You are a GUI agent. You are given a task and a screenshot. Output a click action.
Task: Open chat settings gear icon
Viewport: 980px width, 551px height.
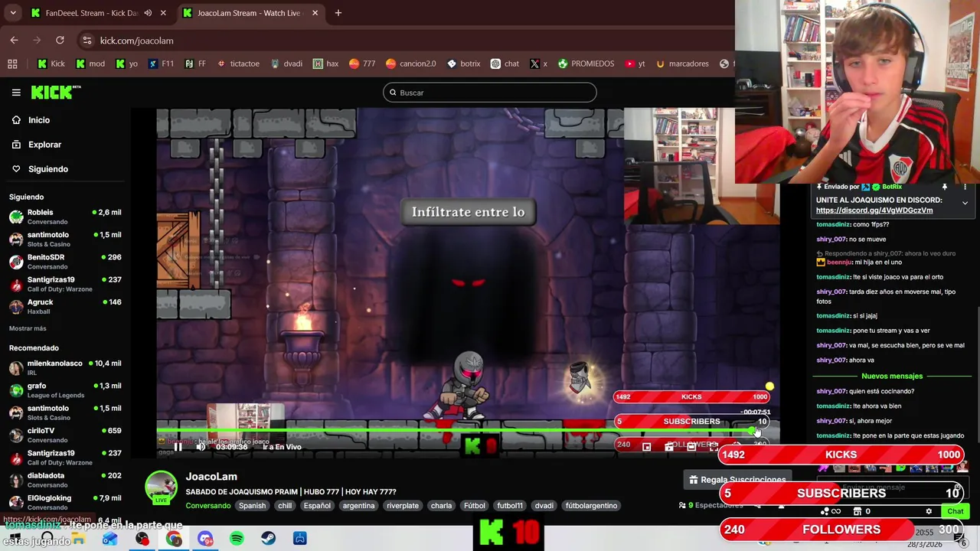pyautogui.click(x=929, y=511)
